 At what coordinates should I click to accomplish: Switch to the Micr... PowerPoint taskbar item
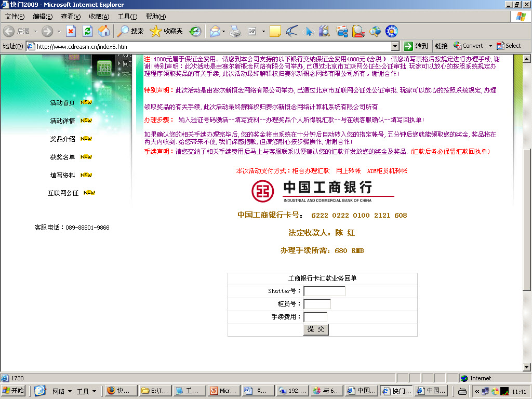pos(223,391)
